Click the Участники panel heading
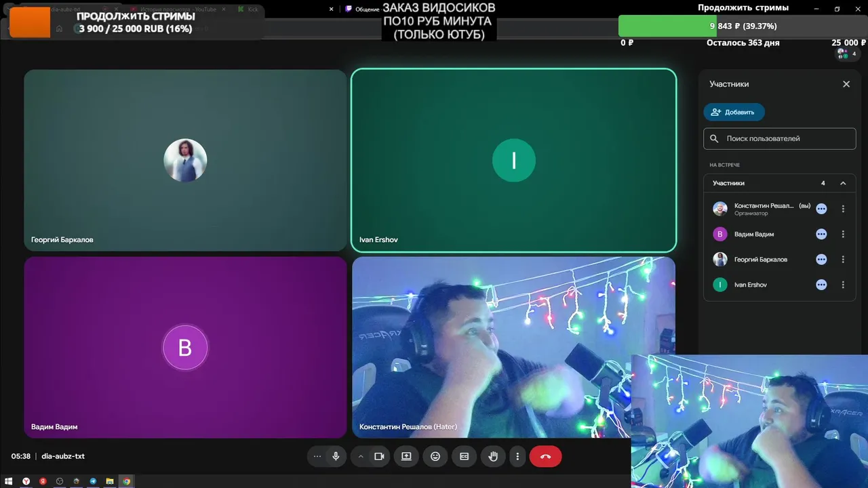This screenshot has width=868, height=488. [729, 84]
